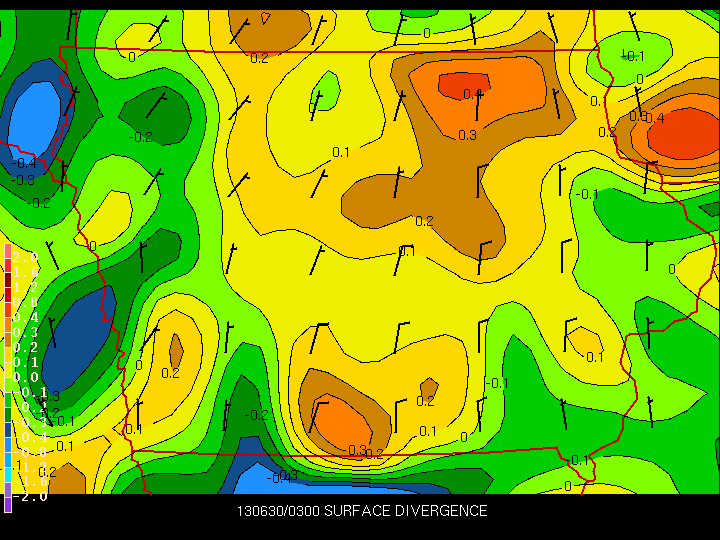Image resolution: width=720 pixels, height=540 pixels.
Task: Click the small brown diamond labeled 0.2 at lower left
Action: point(176,351)
